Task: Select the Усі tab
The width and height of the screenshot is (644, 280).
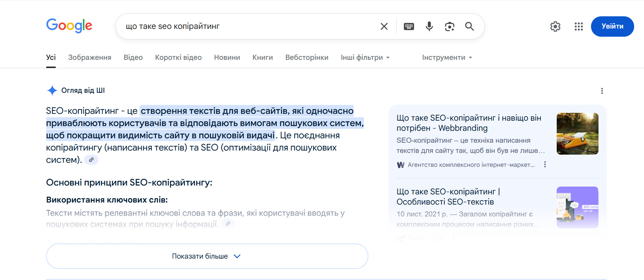Action: click(x=51, y=57)
